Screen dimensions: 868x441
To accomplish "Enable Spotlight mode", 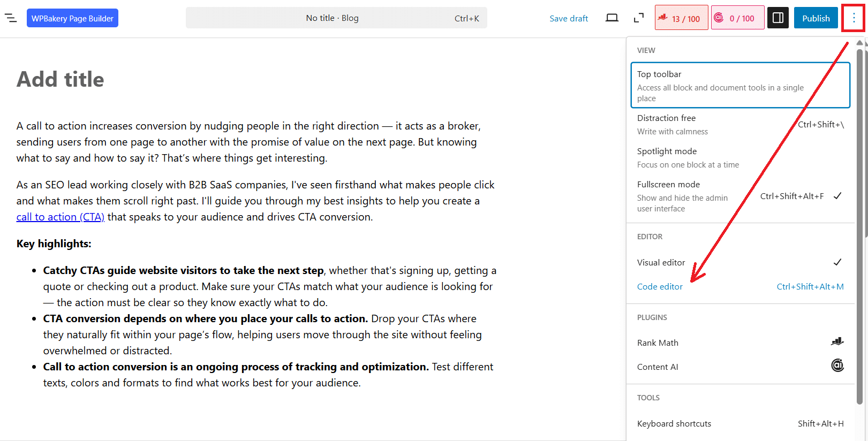I will (741, 158).
